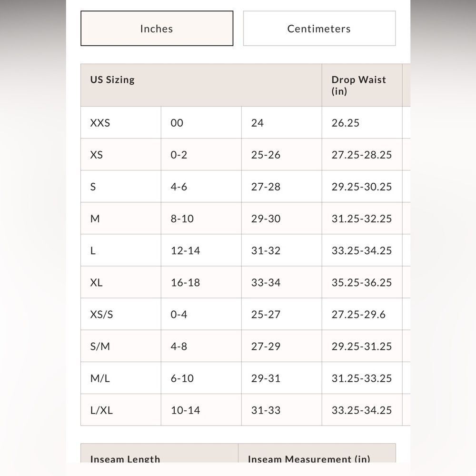Click the 26.25 drop waist value
The image size is (476, 476).
tap(345, 123)
